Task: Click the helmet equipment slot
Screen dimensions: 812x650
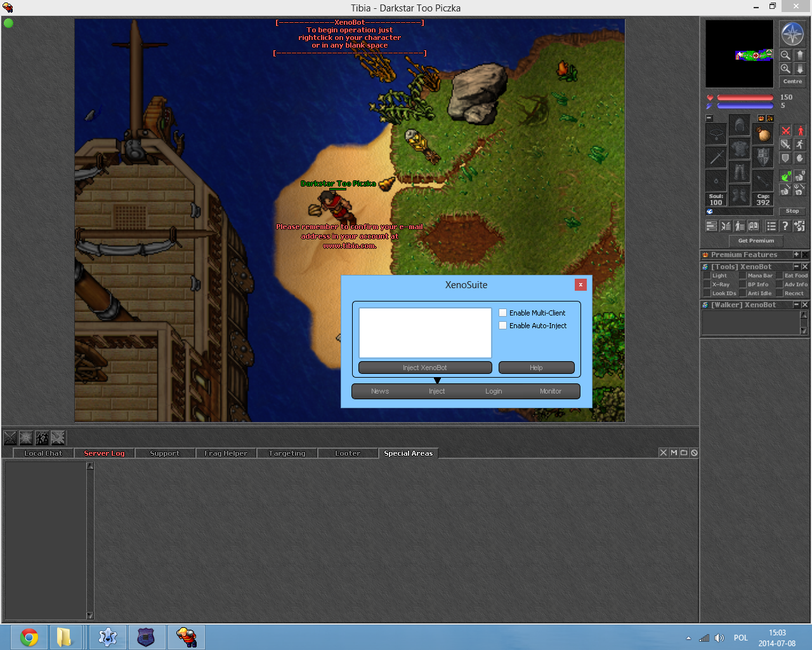Action: [740, 126]
